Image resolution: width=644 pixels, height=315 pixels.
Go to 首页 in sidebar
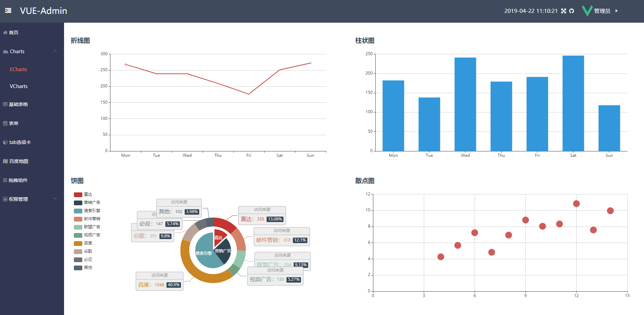click(14, 33)
